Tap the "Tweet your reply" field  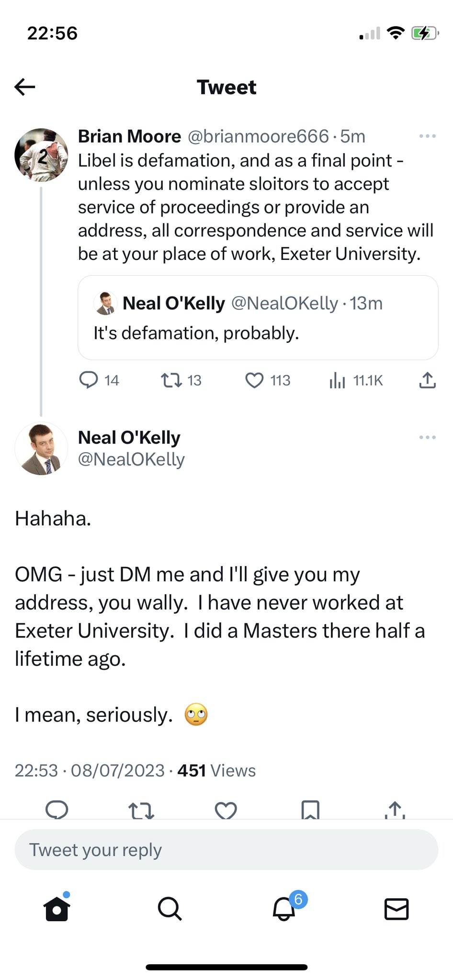pos(226,850)
